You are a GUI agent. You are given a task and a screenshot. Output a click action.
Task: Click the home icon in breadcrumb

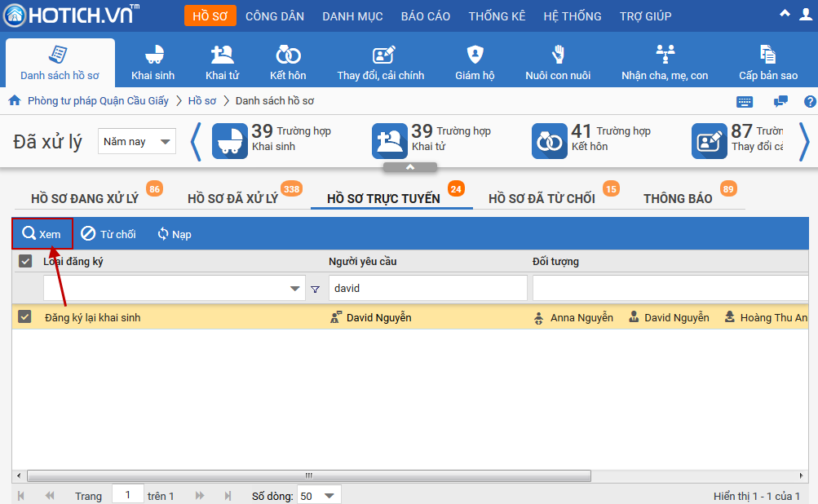click(14, 101)
